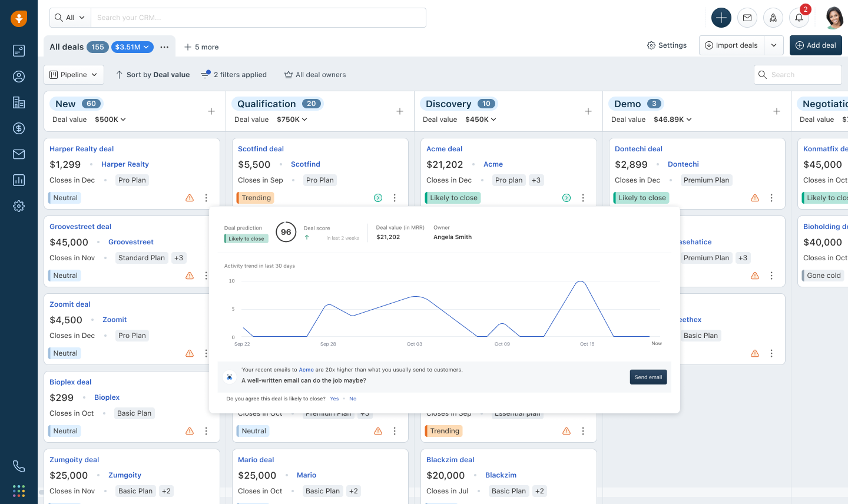848x504 pixels.
Task: Open the phone dialer icon in sidebar
Action: pyautogui.click(x=19, y=466)
